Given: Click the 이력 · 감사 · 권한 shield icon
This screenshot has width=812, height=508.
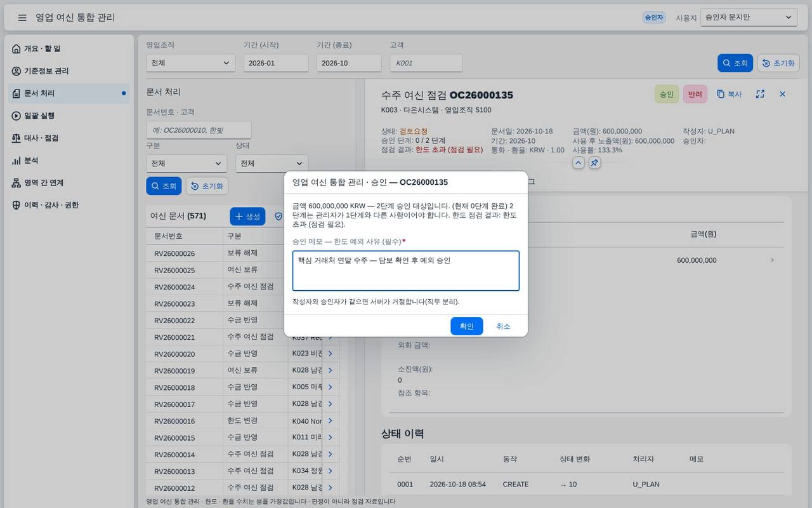Looking at the screenshot, I should tap(16, 205).
